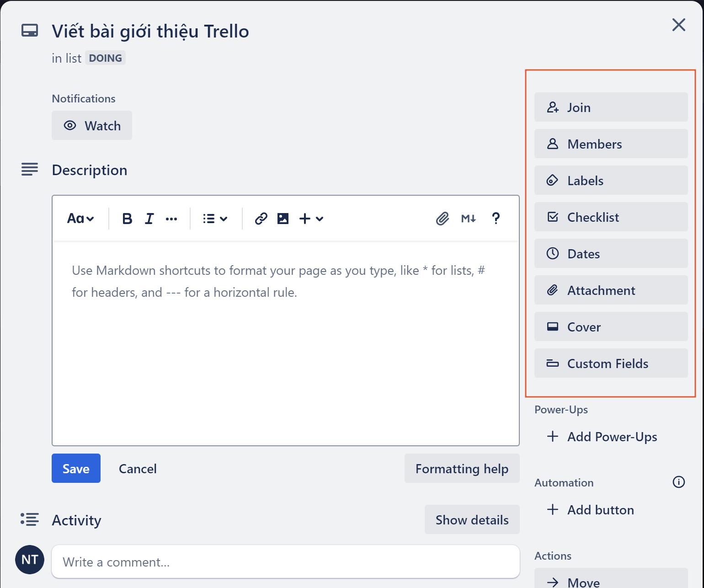The width and height of the screenshot is (704, 588).
Task: Join this card
Action: pos(611,107)
